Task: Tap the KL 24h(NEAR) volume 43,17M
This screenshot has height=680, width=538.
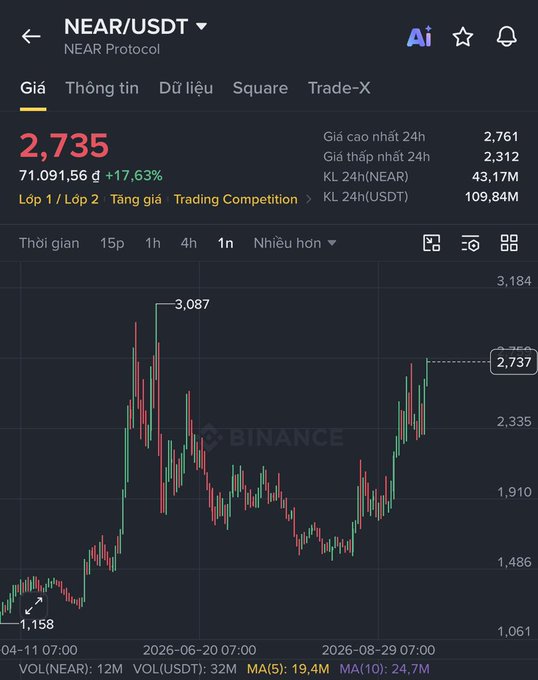Action: [x=495, y=177]
